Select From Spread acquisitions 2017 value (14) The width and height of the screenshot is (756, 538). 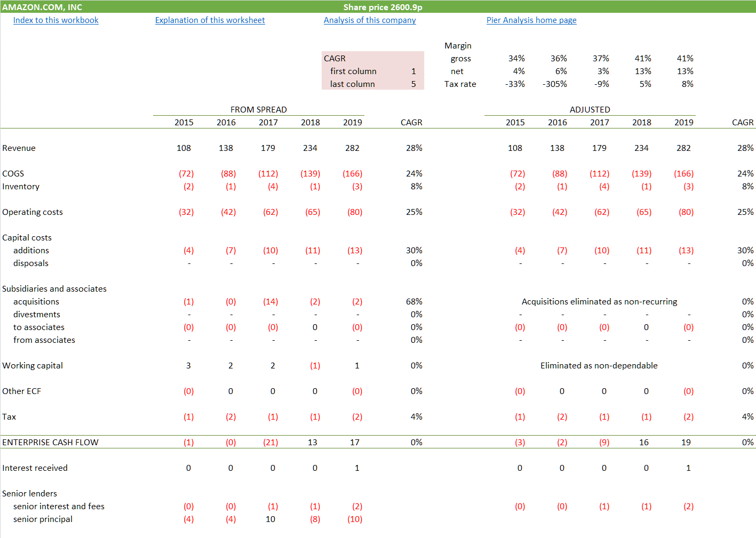[x=270, y=302]
